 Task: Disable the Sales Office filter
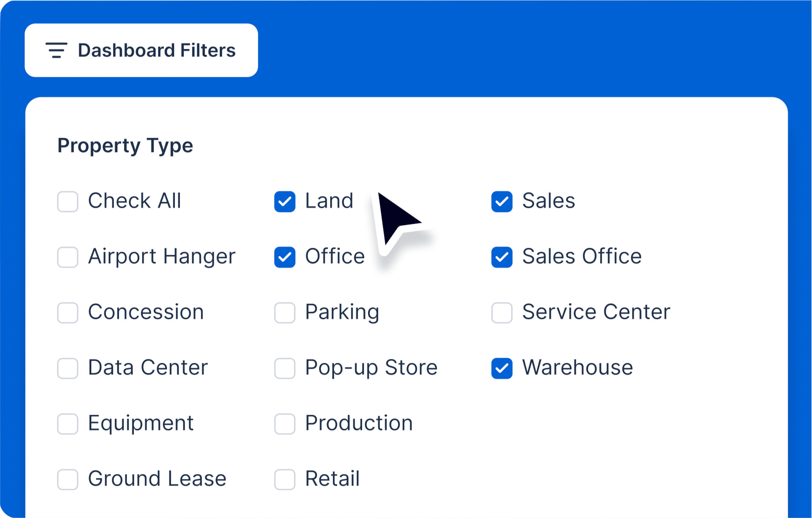coord(501,257)
